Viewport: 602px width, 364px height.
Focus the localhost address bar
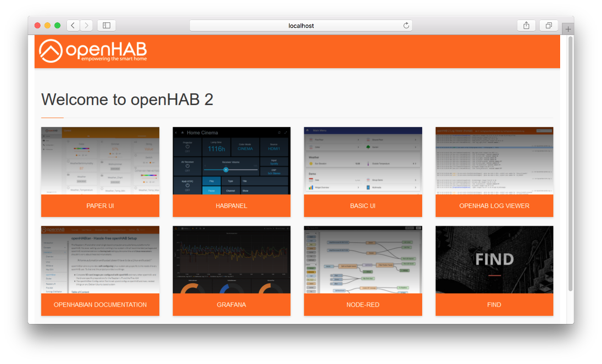[x=301, y=26]
